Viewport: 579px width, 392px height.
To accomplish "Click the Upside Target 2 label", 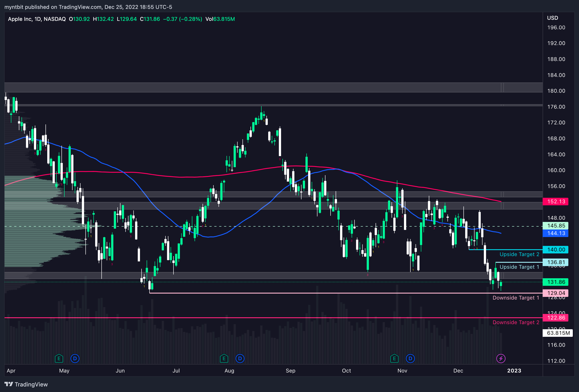I will 519,254.
